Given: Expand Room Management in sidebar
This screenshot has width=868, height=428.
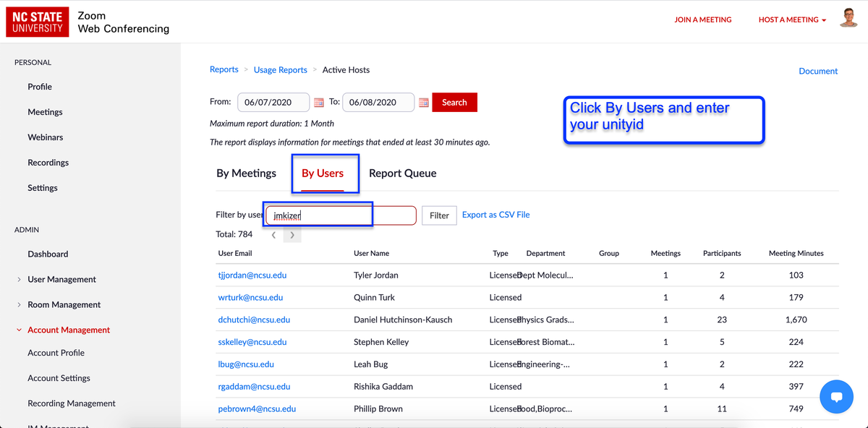Looking at the screenshot, I should [64, 304].
